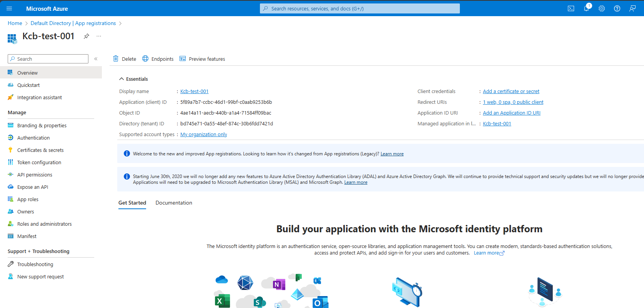644x308 pixels.
Task: Open Endpoints from the toolbar
Action: coord(158,59)
